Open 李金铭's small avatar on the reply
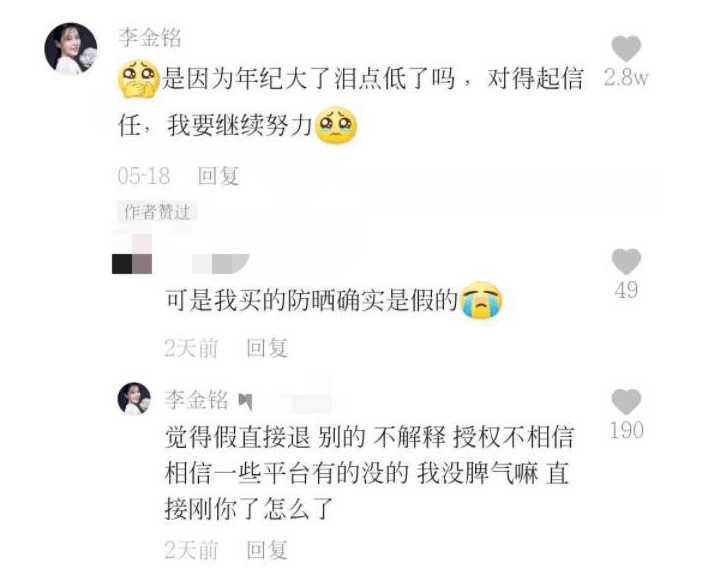Viewport: 705px width, 568px height. pos(134,398)
